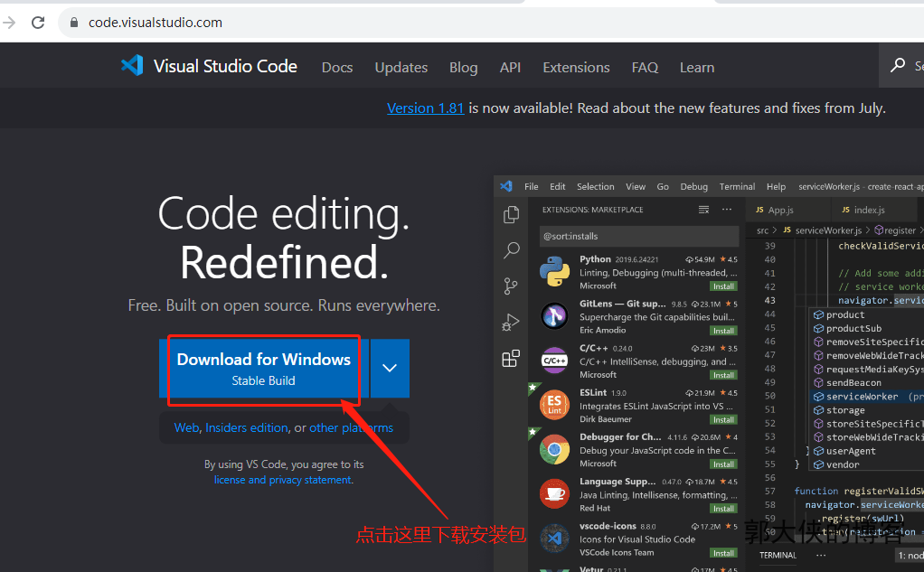Install the vscode-icons extension

(723, 552)
